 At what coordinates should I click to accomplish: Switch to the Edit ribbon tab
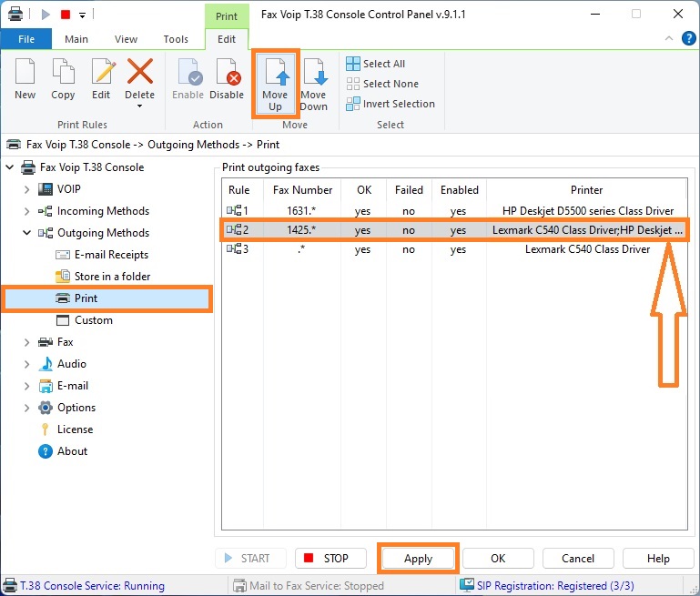point(227,39)
